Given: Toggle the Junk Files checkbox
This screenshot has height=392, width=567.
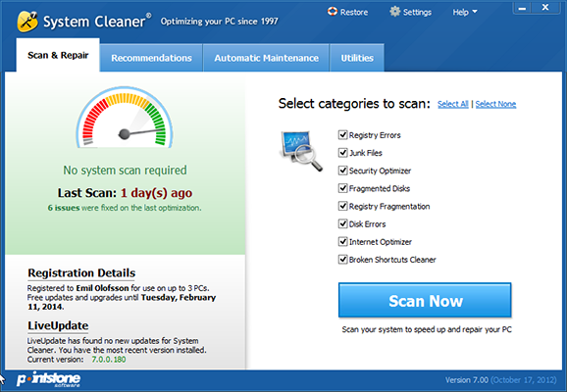Looking at the screenshot, I should coord(342,153).
